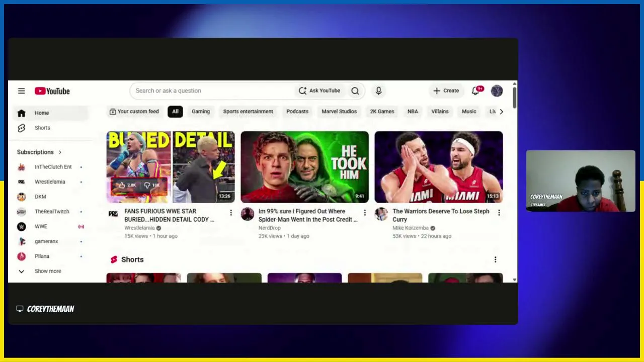Select the Podcasts filter chip
This screenshot has width=644, height=362.
click(x=297, y=112)
